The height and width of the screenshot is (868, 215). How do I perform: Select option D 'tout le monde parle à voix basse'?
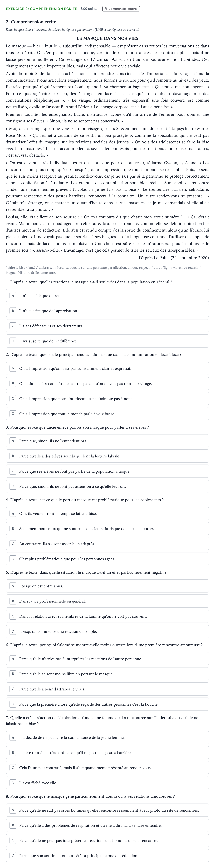107,414
